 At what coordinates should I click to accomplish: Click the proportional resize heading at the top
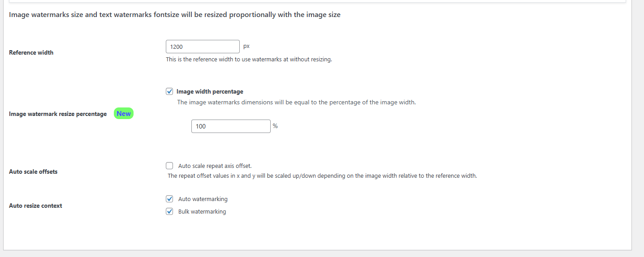175,15
